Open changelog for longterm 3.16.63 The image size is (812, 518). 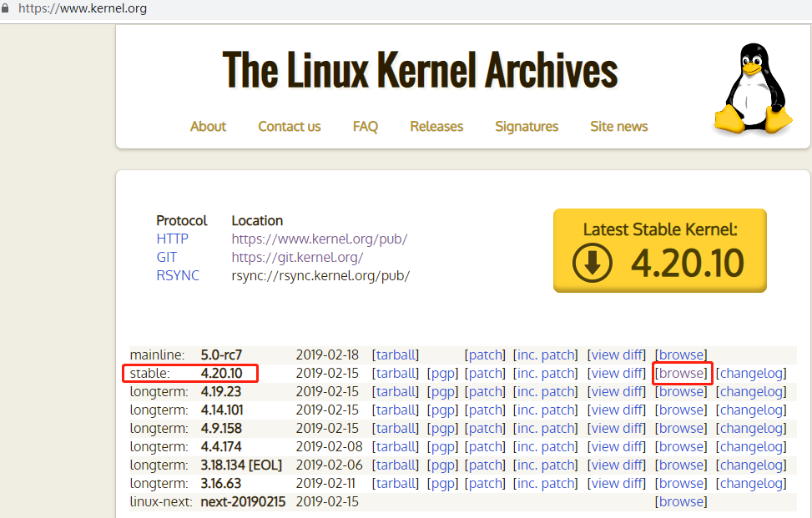coord(751,483)
